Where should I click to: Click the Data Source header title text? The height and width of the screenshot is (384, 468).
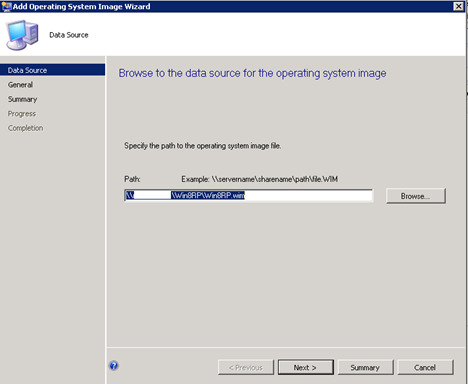click(x=69, y=35)
